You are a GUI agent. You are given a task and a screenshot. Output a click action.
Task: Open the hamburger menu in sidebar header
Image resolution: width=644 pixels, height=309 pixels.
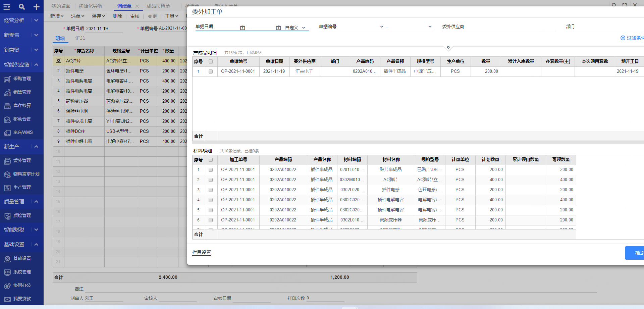(x=7, y=7)
